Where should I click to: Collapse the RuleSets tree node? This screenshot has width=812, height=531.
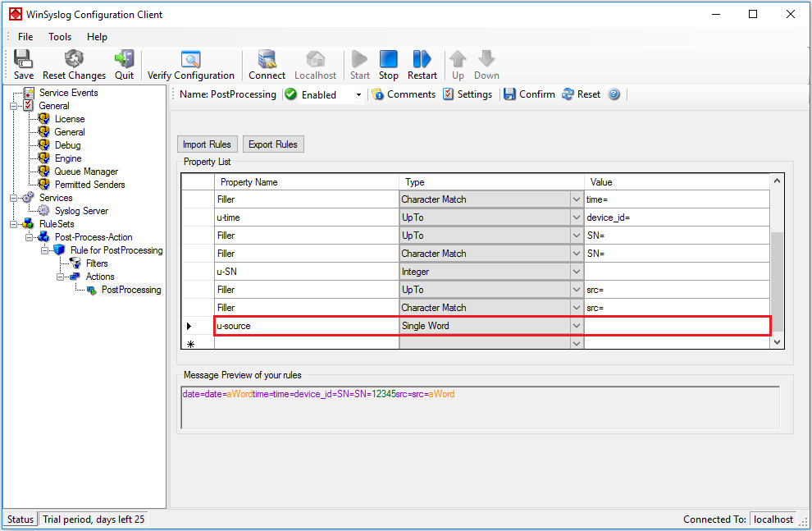(x=13, y=224)
